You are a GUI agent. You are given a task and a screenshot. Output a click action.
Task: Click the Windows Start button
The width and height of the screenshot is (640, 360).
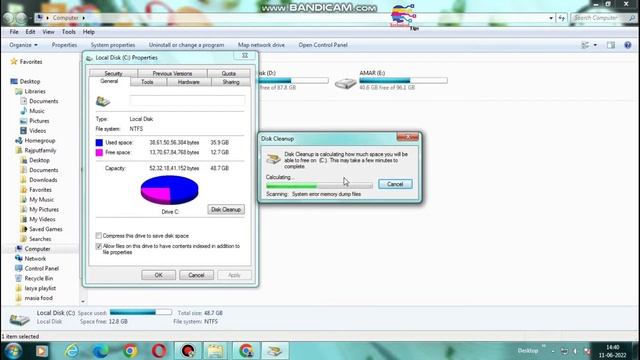click(x=12, y=351)
